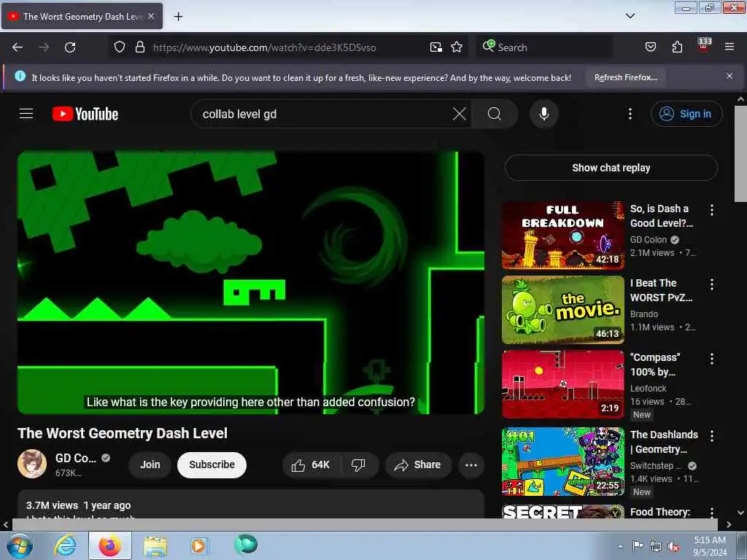Open picture-in-picture icon in the address bar
This screenshot has width=747, height=560.
[x=436, y=47]
